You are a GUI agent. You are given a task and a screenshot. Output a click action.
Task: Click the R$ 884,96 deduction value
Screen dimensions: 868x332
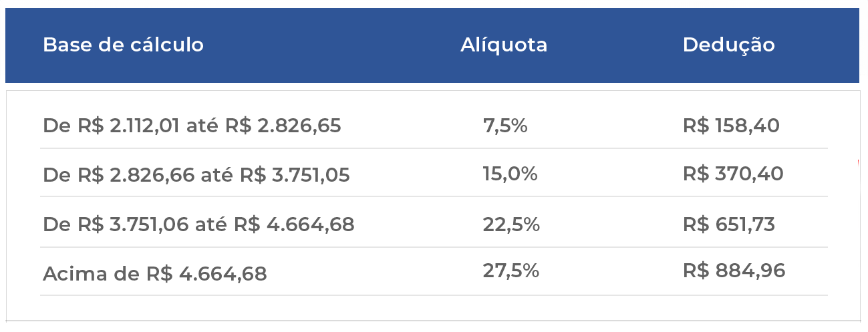[734, 271]
